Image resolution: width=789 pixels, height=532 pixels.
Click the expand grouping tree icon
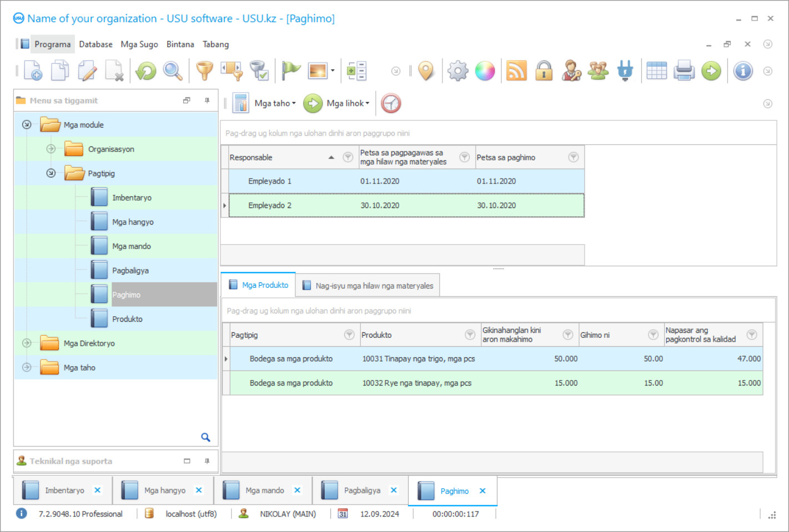point(356,70)
